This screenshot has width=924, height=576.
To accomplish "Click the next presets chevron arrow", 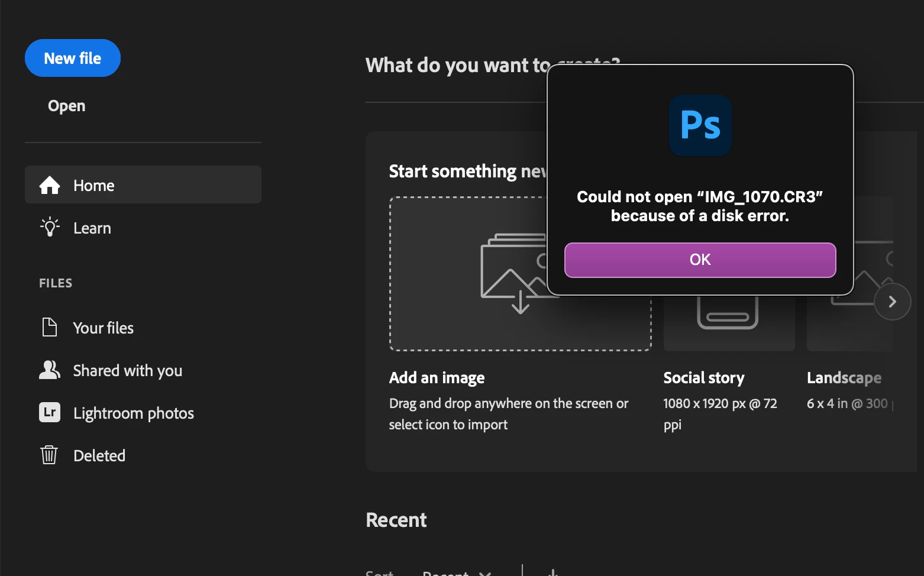I will click(x=892, y=302).
